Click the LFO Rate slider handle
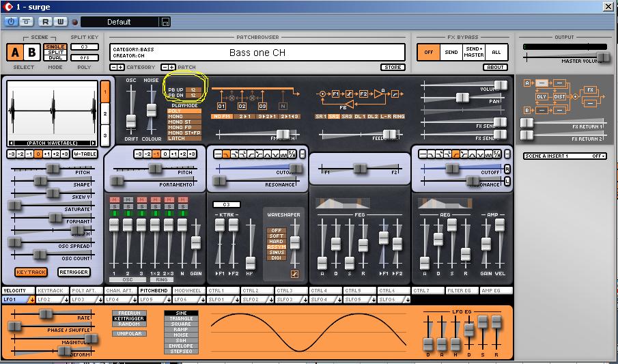 (46, 314)
